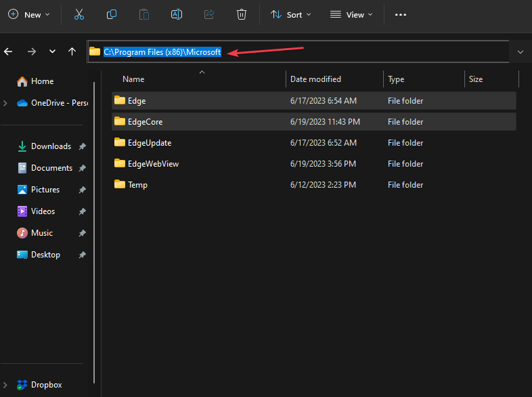The width and height of the screenshot is (532, 397).
Task: Open Dropbox in the sidebar
Action: point(39,385)
